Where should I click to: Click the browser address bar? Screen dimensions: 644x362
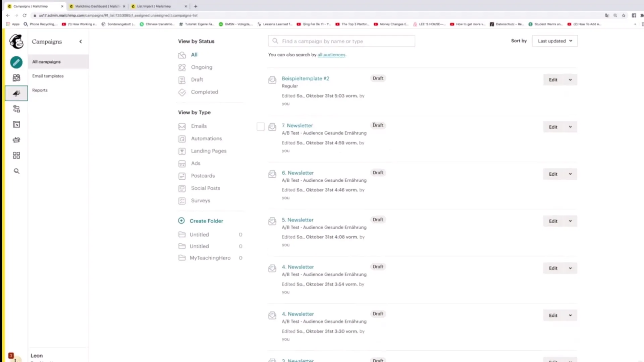(315, 15)
